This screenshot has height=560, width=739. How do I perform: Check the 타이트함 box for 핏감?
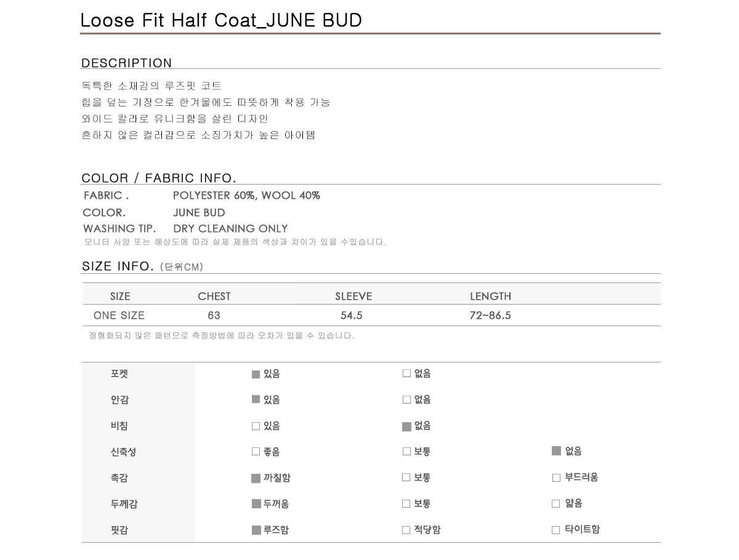[x=555, y=530]
